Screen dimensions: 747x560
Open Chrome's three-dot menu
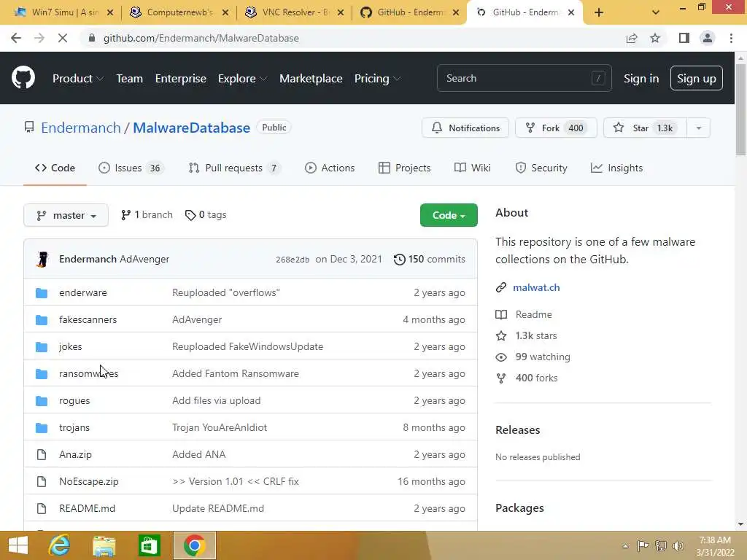click(731, 38)
